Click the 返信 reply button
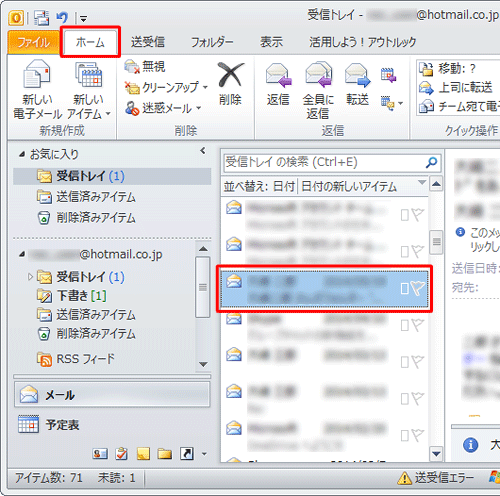This screenshot has height=496, width=500. [278, 84]
